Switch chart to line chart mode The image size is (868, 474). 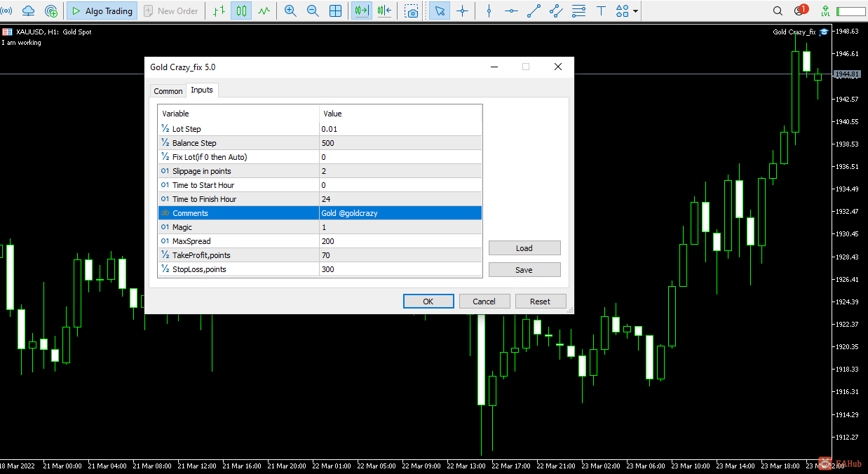click(264, 11)
